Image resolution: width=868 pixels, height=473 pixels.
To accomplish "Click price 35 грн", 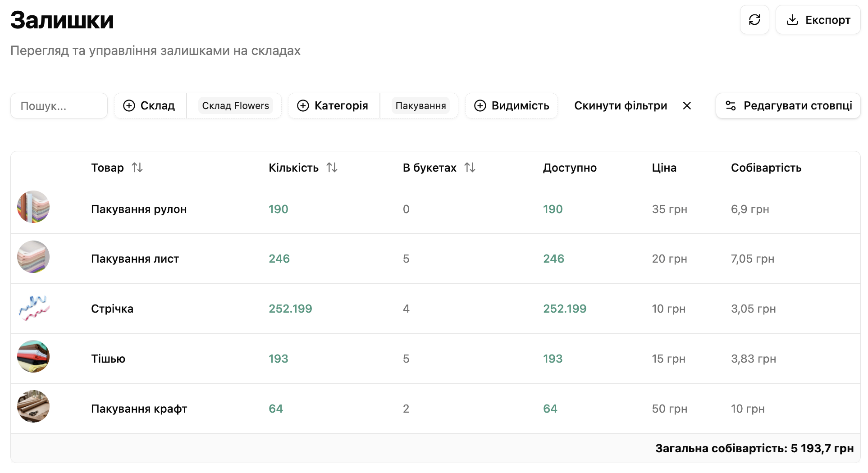I will pos(669,209).
